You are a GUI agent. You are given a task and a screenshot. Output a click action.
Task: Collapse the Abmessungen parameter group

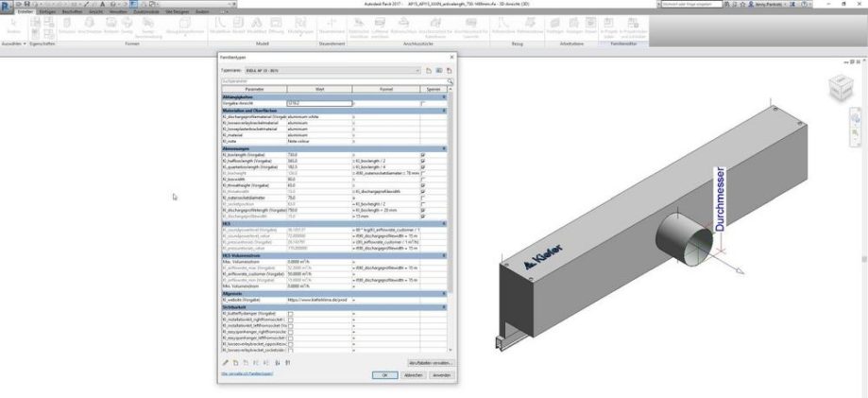[x=446, y=147]
